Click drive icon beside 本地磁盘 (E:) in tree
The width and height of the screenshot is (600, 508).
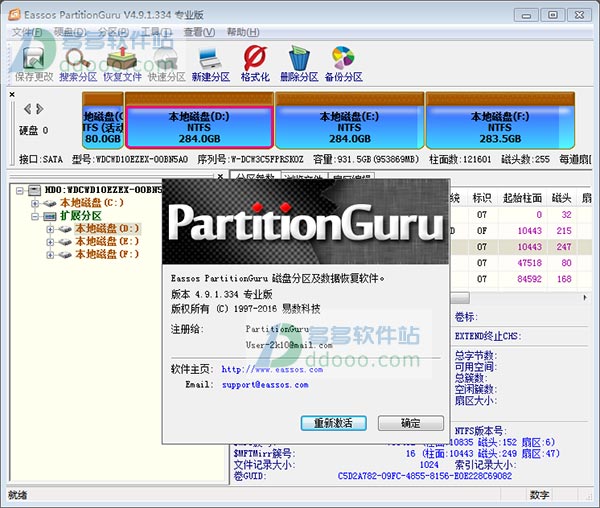pyautogui.click(x=65, y=242)
